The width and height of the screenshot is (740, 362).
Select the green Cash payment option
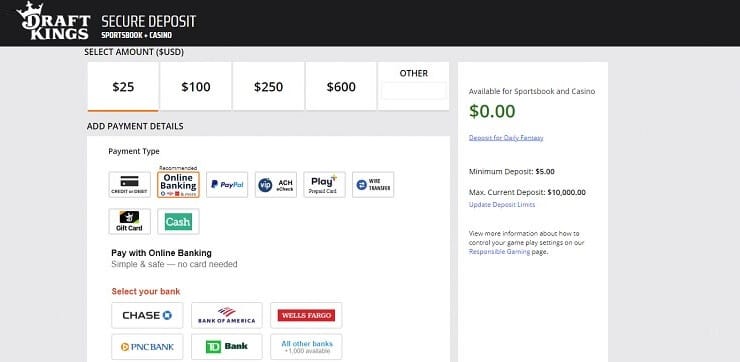[178, 221]
